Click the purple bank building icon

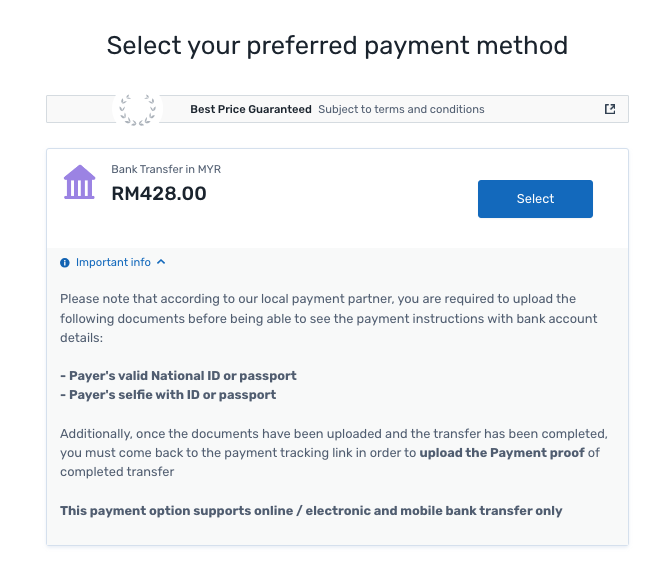pyautogui.click(x=79, y=183)
